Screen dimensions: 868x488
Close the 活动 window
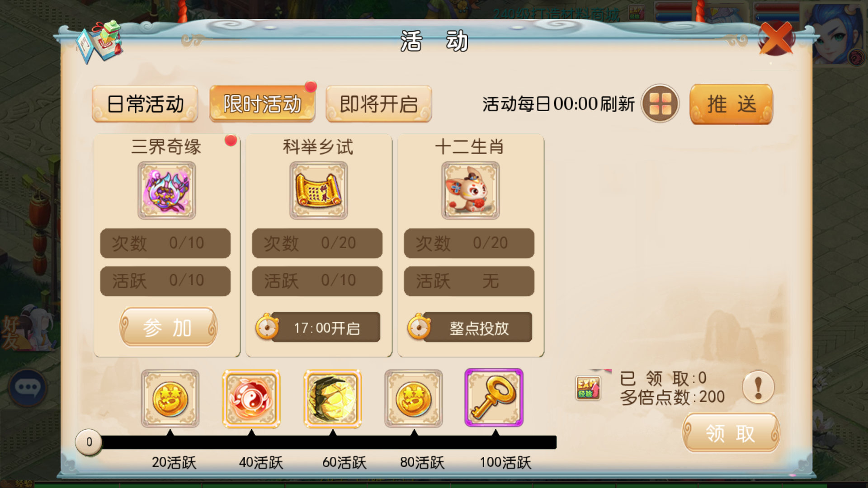776,39
